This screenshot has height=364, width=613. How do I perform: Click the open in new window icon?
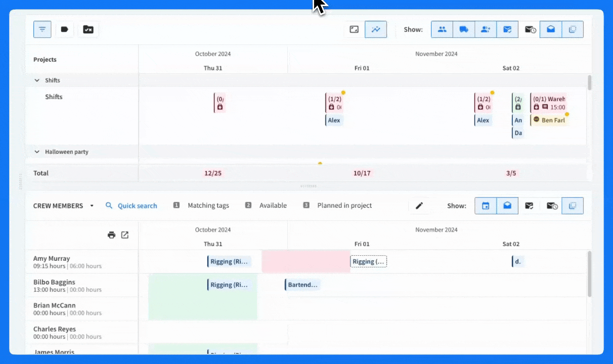click(124, 235)
